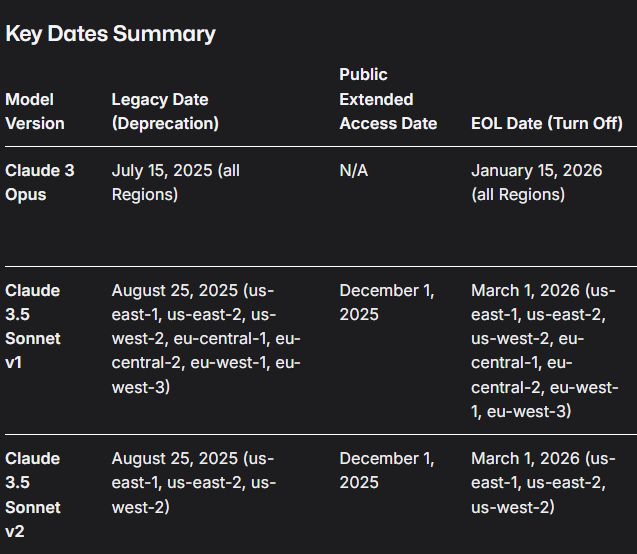The width and height of the screenshot is (637, 554).
Task: Click the Key Dates Summary heading
Action: (110, 33)
